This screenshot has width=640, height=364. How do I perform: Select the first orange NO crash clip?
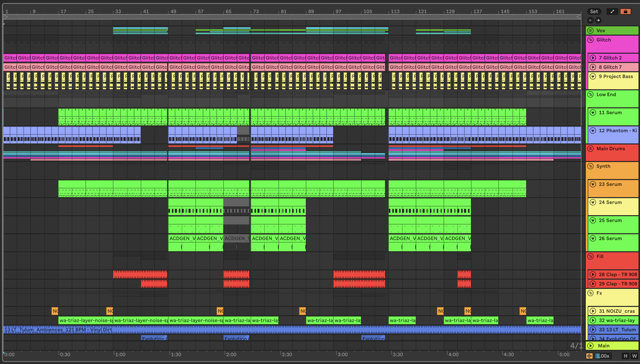tap(55, 311)
